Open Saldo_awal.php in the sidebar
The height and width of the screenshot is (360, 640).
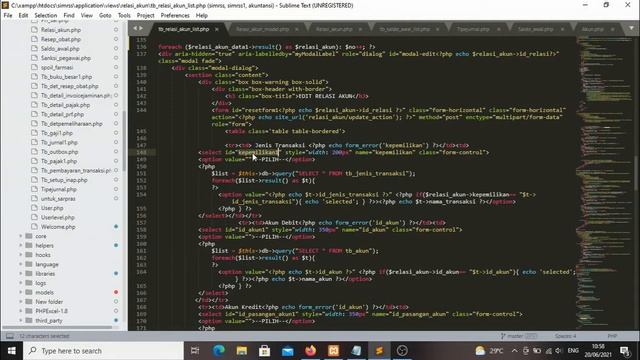[60, 49]
